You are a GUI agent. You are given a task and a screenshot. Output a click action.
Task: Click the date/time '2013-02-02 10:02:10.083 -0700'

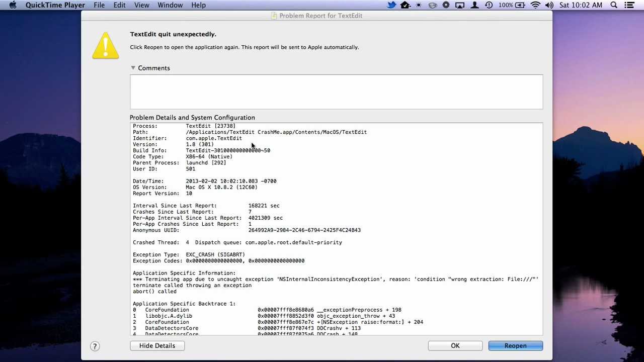(x=231, y=181)
